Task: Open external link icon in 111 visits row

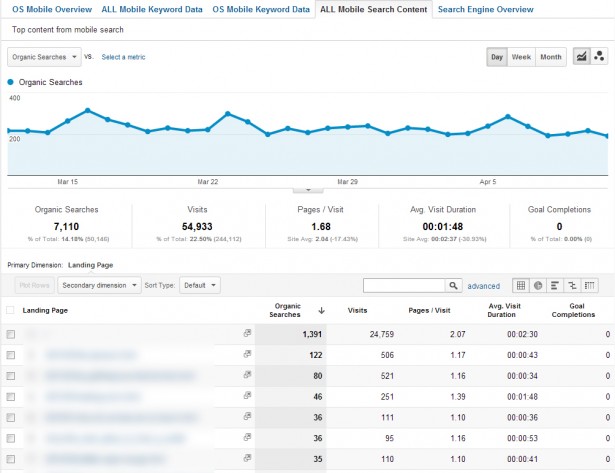Action: tap(247, 417)
